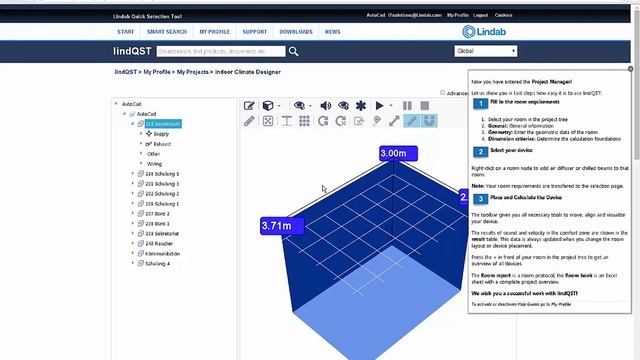640x360 pixels.
Task: Select the Kommunikation tree item
Action: point(162,253)
